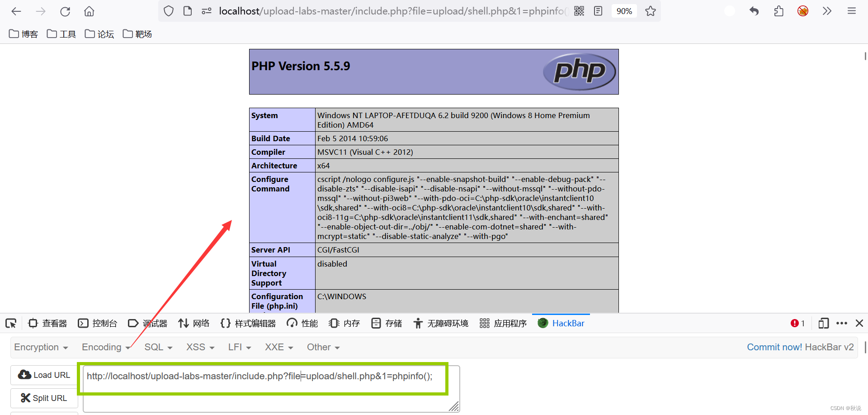
Task: Click the PHP Version 5.5.9 heading
Action: (x=301, y=66)
